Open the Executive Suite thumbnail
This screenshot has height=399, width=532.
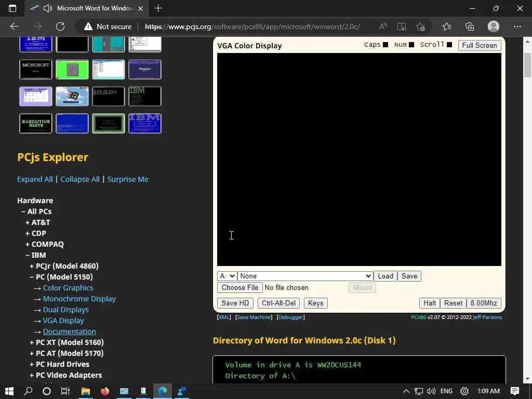[x=36, y=123]
